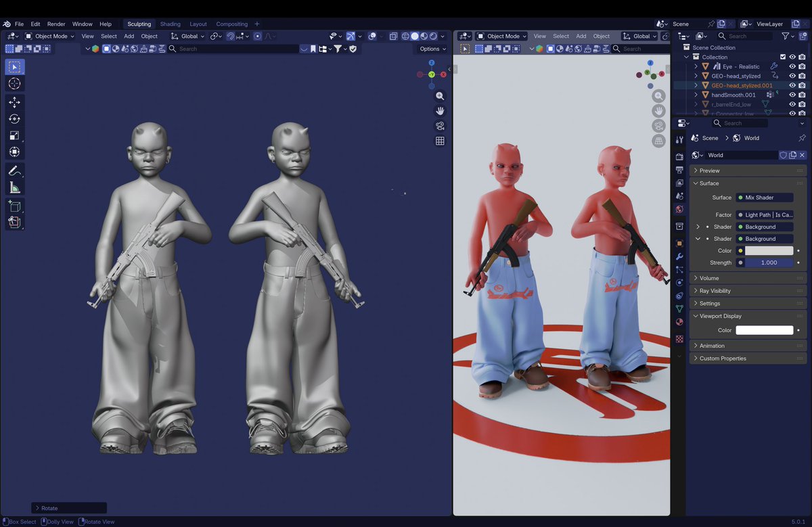Open Global orientation dropdown in left viewport

pos(188,36)
